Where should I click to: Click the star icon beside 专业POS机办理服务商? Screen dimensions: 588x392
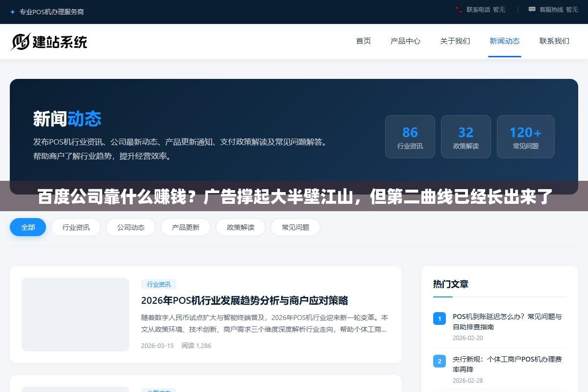coord(13,12)
